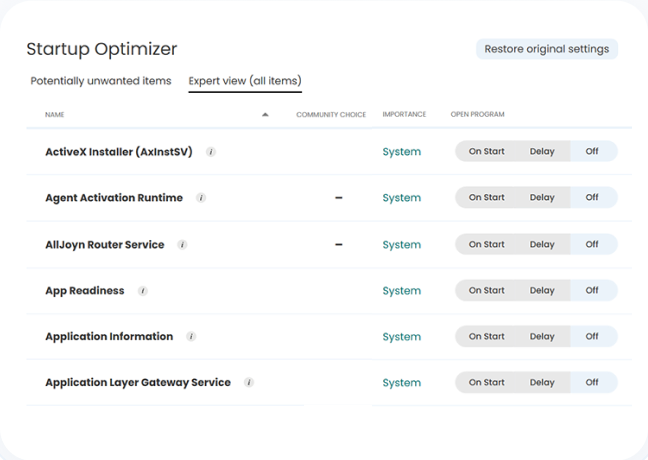The image size is (648, 460).
Task: Set Application Information to On Start
Action: [x=486, y=336]
